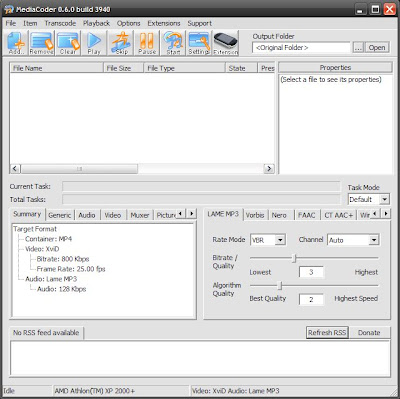Click the Bitrate / Quality slider handle
This screenshot has width=400, height=399.
pyautogui.click(x=294, y=258)
